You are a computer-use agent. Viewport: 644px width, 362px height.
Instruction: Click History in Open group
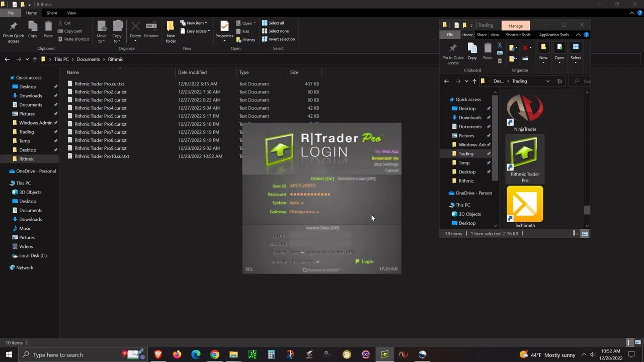point(246,40)
